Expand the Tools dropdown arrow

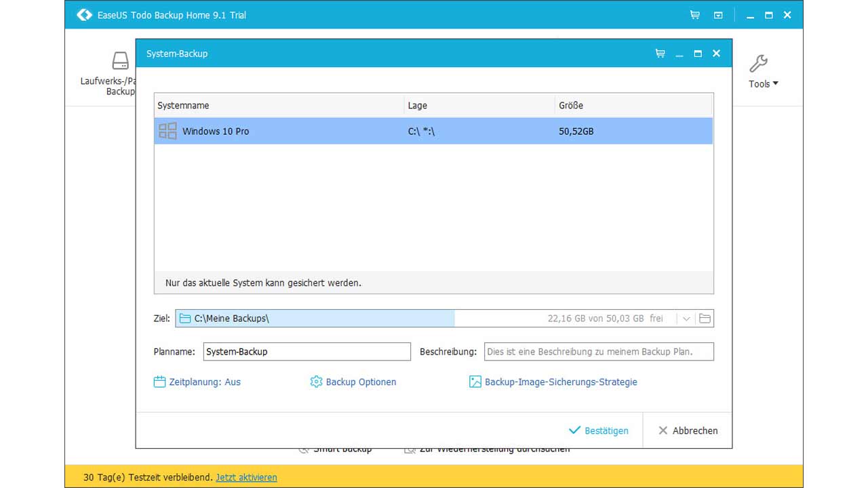776,84
